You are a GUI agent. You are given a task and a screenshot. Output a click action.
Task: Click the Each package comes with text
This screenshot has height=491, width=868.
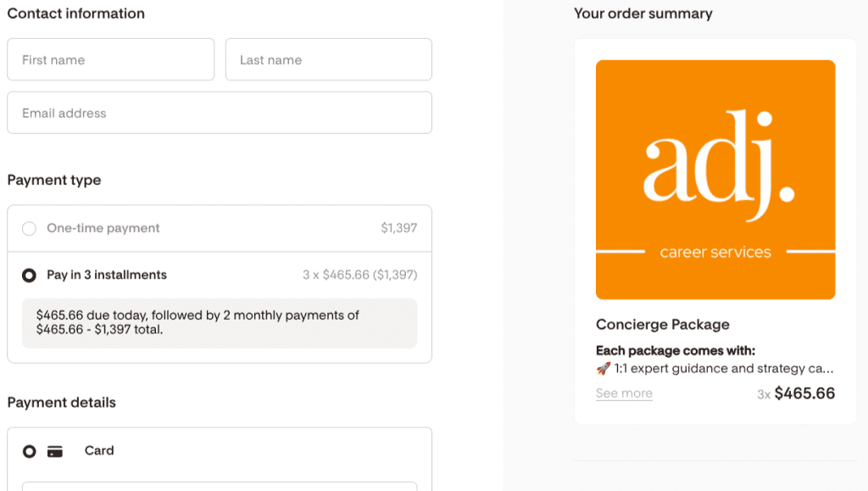coord(675,351)
